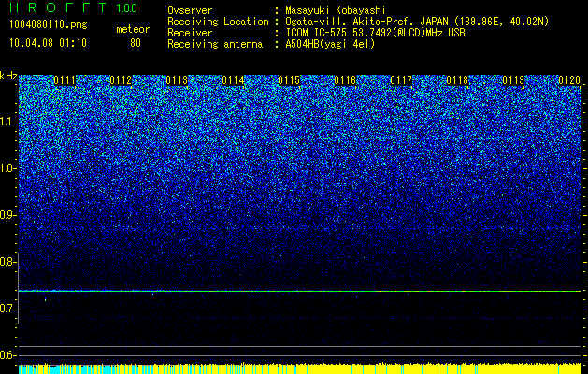588x374 pixels.
Task: Click the 1.1 frequency axis label
Action: [x=8, y=122]
